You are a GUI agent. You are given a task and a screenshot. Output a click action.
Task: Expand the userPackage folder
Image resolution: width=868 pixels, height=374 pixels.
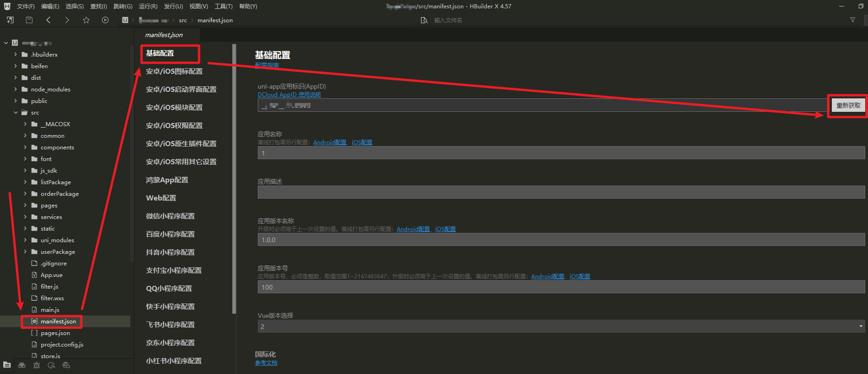point(25,251)
